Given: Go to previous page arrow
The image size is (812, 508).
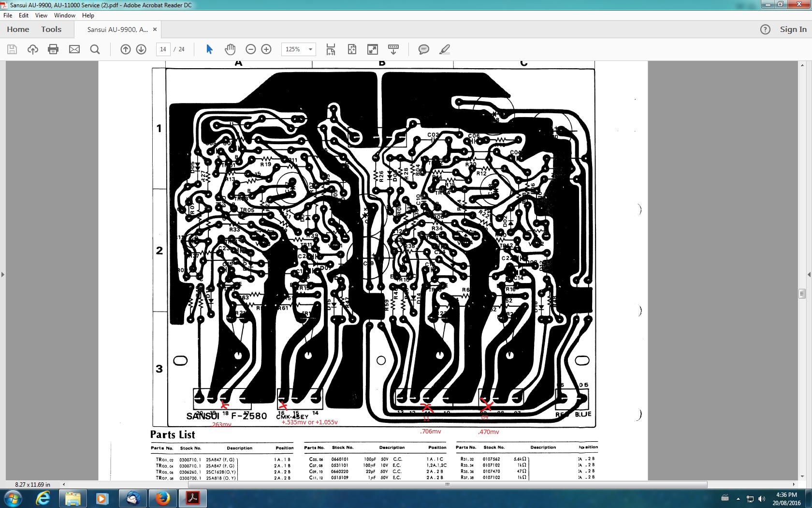Looking at the screenshot, I should [x=126, y=49].
